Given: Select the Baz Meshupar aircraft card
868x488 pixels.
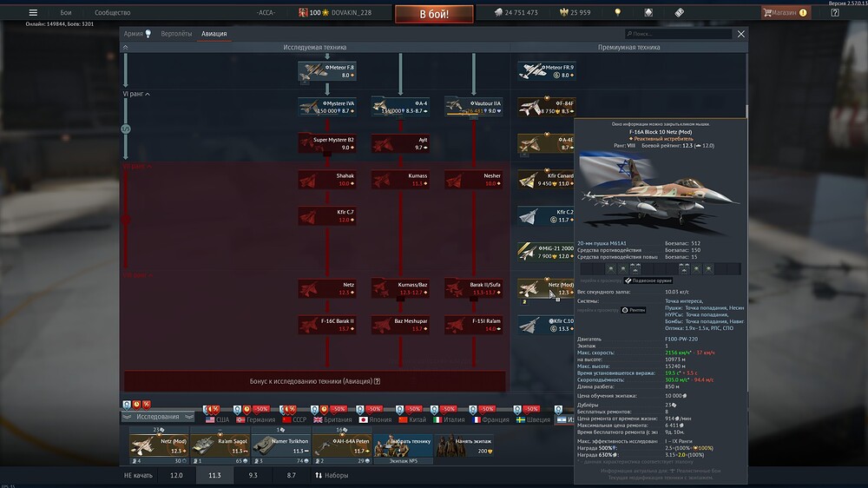Looking at the screenshot, I should coord(400,325).
